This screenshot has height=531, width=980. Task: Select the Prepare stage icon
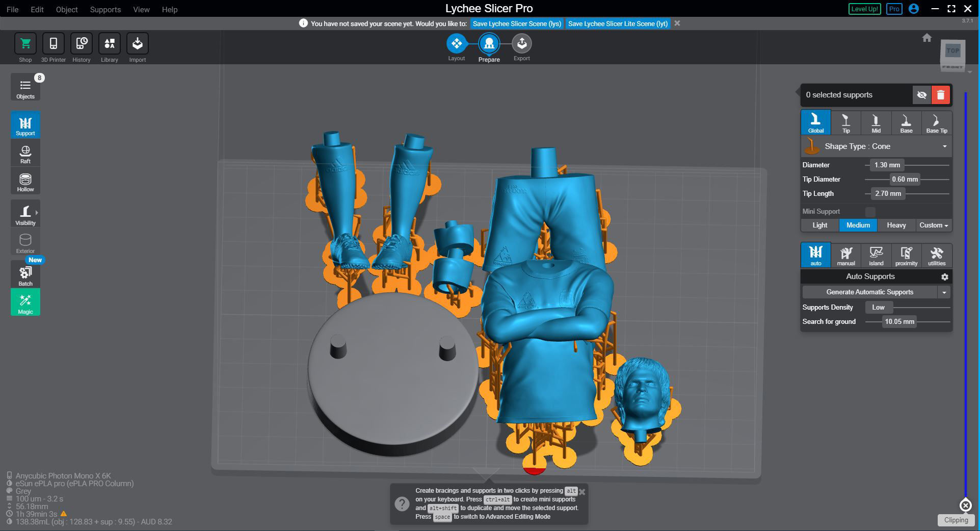click(x=489, y=44)
